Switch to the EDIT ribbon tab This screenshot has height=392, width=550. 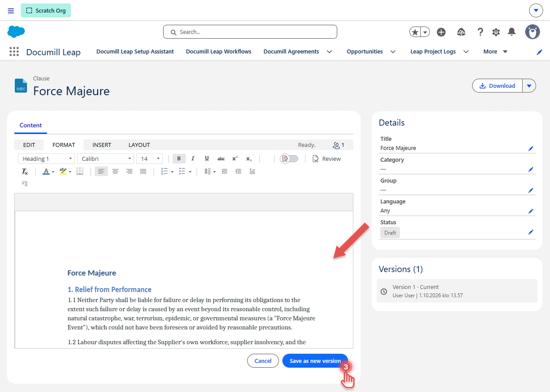pyautogui.click(x=29, y=145)
